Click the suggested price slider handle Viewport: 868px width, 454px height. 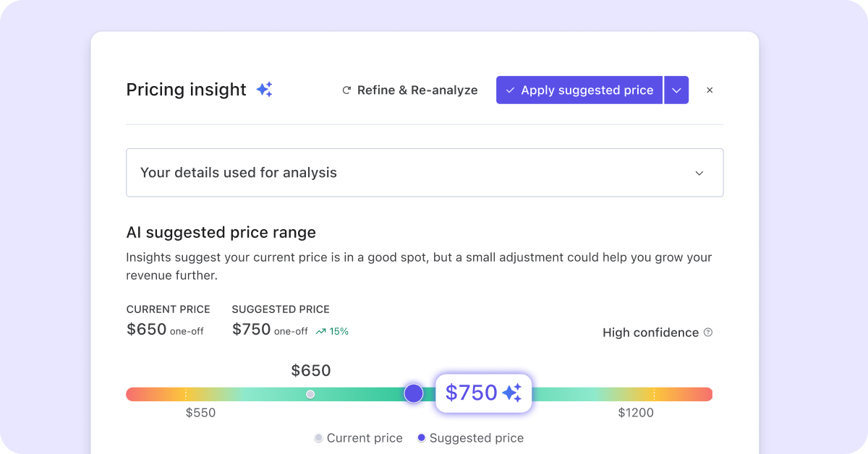click(414, 393)
